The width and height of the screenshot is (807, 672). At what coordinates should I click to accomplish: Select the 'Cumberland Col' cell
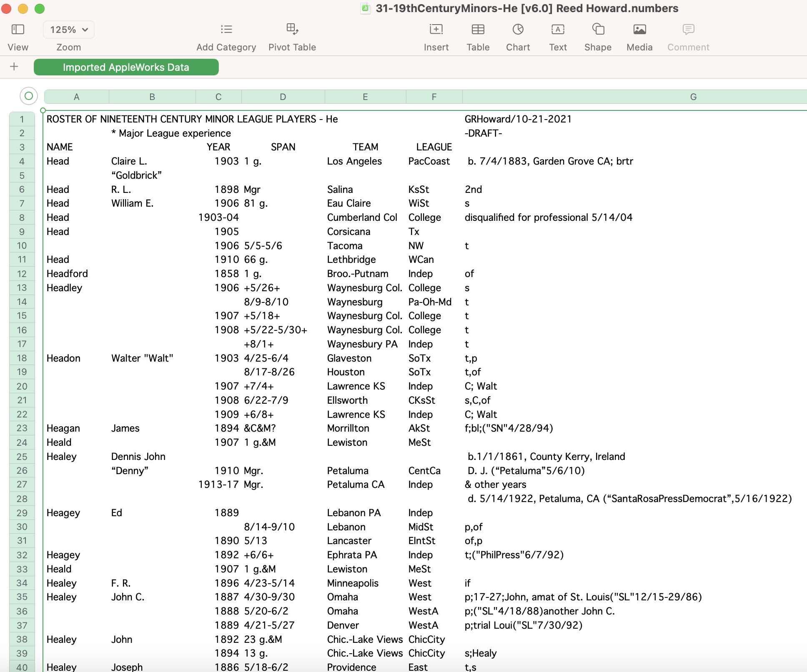click(x=362, y=217)
